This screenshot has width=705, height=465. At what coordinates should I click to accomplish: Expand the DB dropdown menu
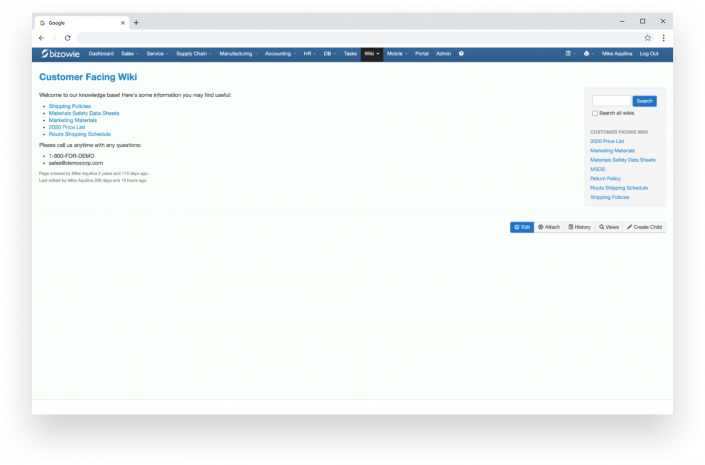click(x=330, y=54)
